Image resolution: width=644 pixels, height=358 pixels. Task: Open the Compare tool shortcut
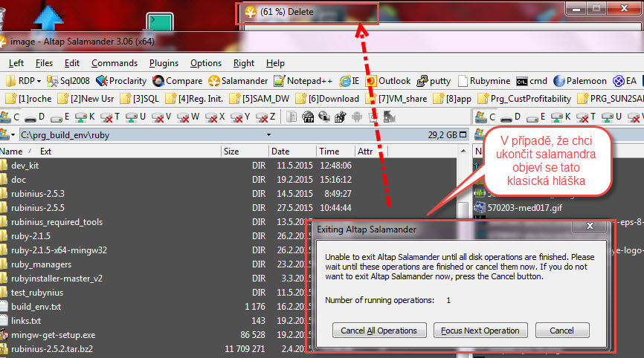click(178, 81)
